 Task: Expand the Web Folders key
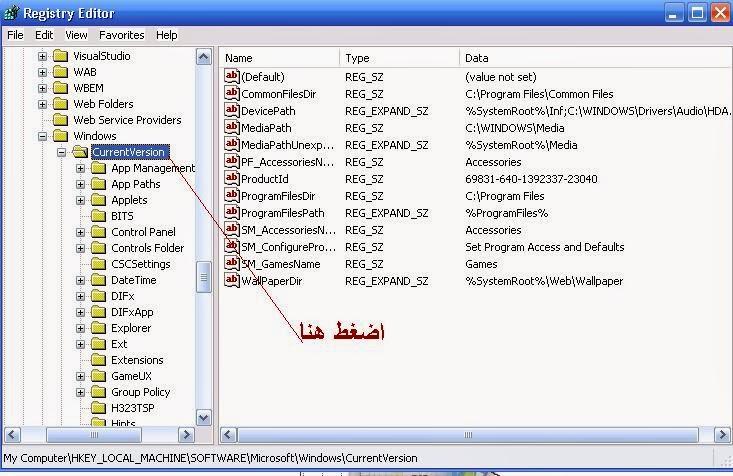coord(43,104)
